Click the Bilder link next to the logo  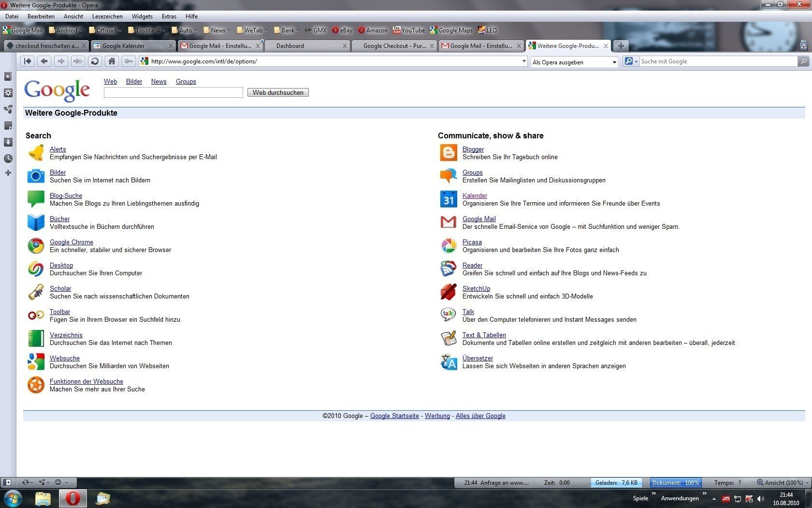[134, 81]
